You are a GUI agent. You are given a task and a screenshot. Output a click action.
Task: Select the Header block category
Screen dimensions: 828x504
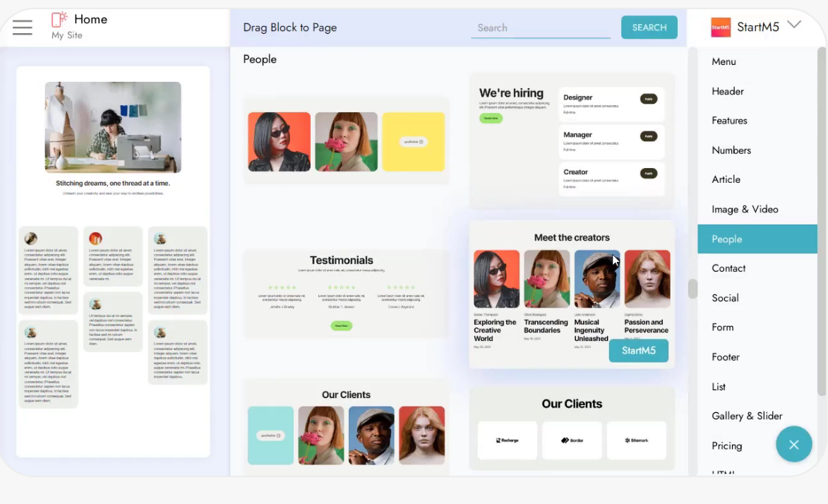coord(727,91)
